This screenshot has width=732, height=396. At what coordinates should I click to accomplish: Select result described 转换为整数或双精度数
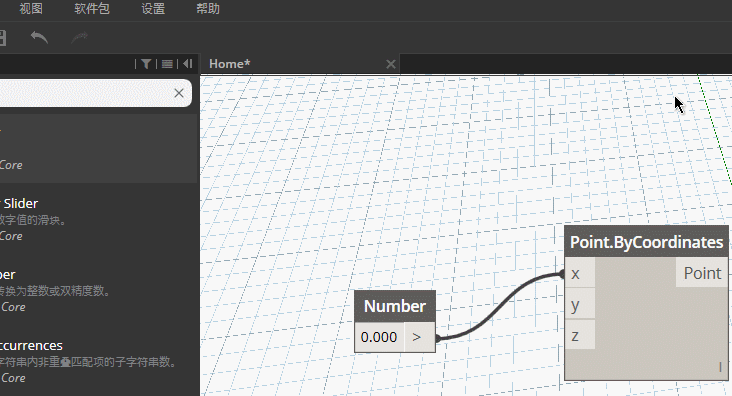coord(100,290)
